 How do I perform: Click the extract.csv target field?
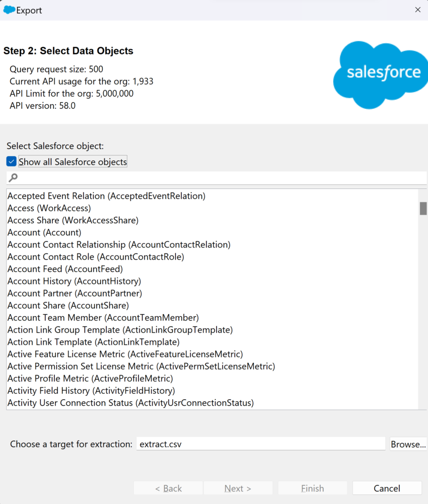coord(261,444)
